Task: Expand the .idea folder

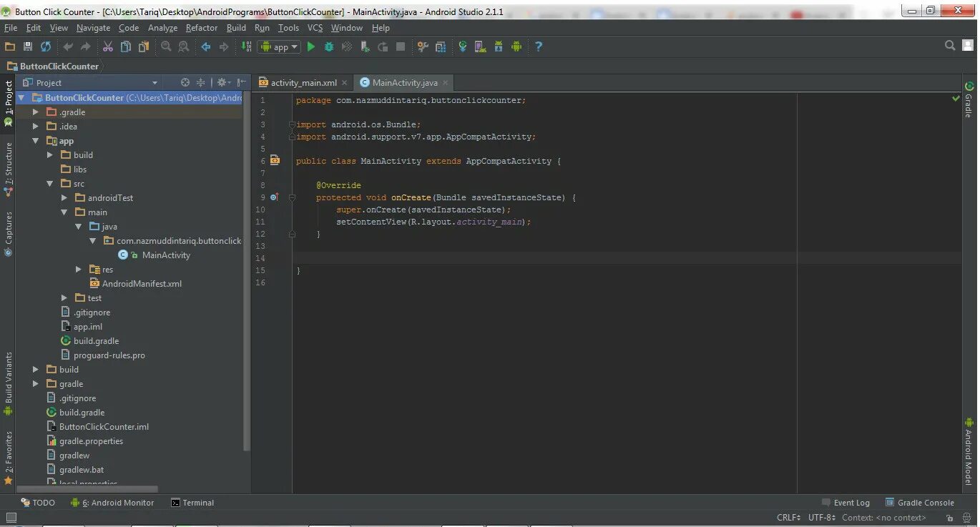Action: click(x=36, y=127)
